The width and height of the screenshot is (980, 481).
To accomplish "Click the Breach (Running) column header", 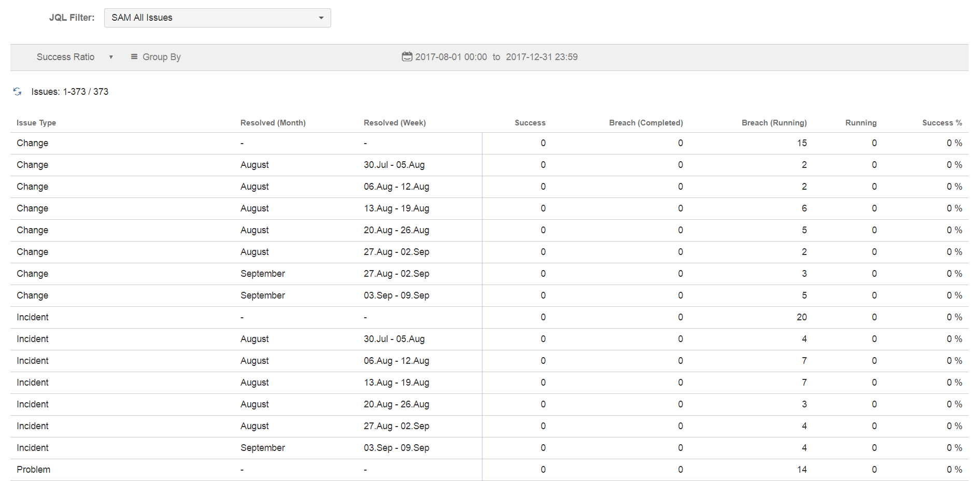I will pyautogui.click(x=774, y=123).
